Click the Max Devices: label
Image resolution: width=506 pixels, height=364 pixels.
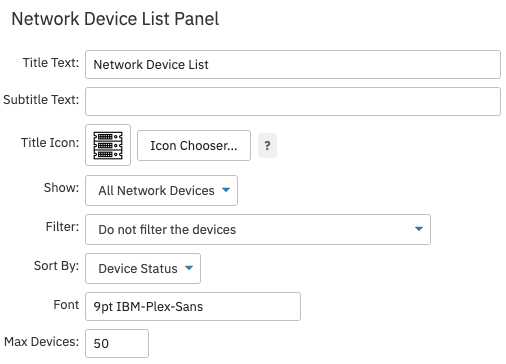pos(42,342)
